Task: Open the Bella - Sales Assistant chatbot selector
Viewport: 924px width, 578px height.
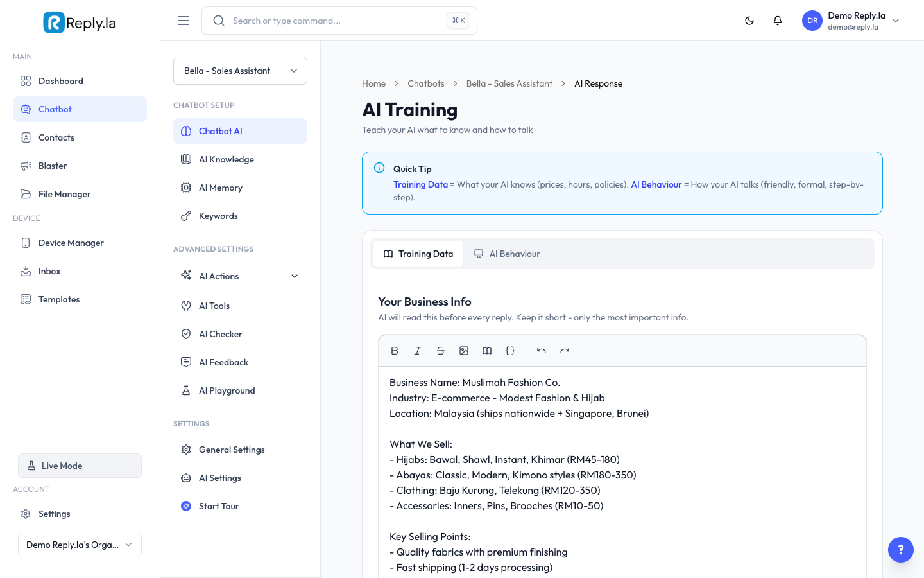Action: (x=240, y=71)
